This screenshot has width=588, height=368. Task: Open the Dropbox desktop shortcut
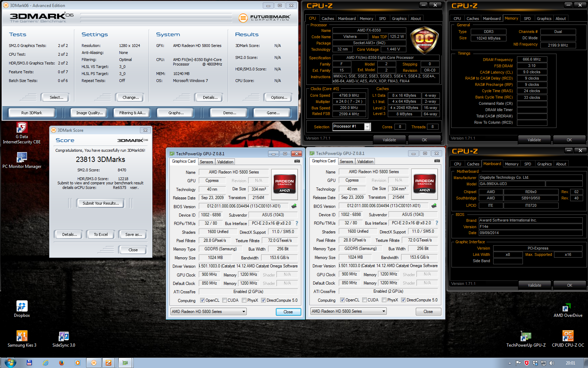(22, 309)
